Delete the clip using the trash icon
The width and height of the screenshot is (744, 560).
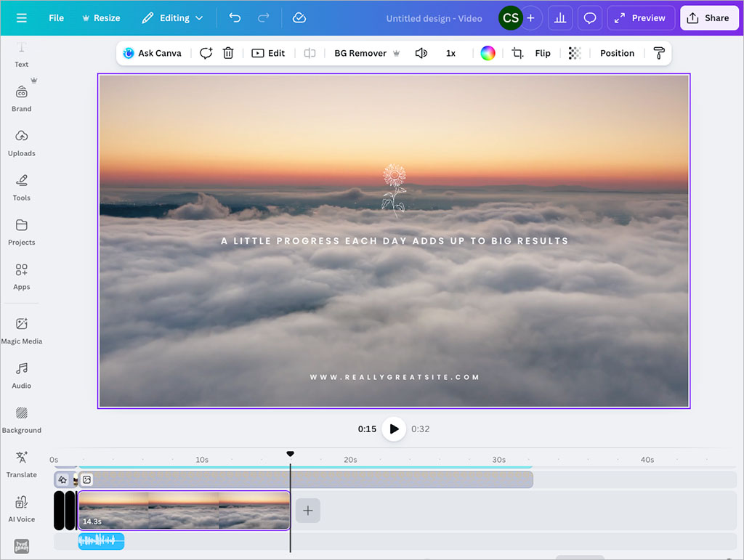(228, 53)
